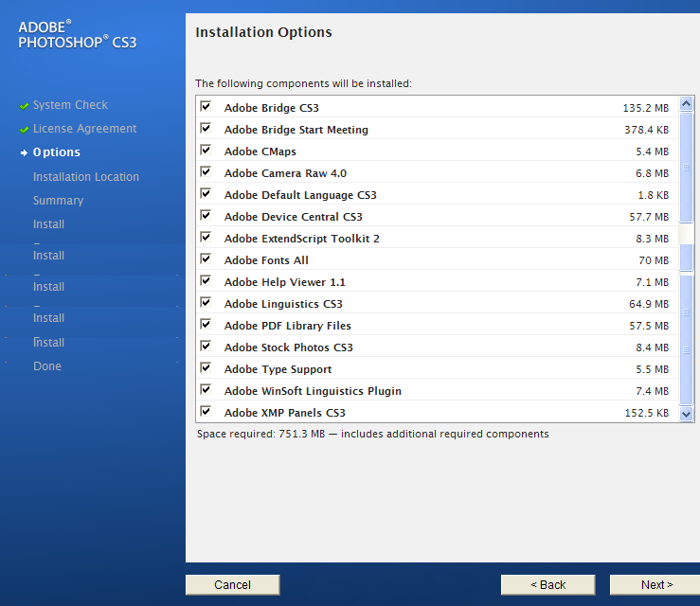Click the Adobe Camera Raw 4.0 label

(x=285, y=173)
